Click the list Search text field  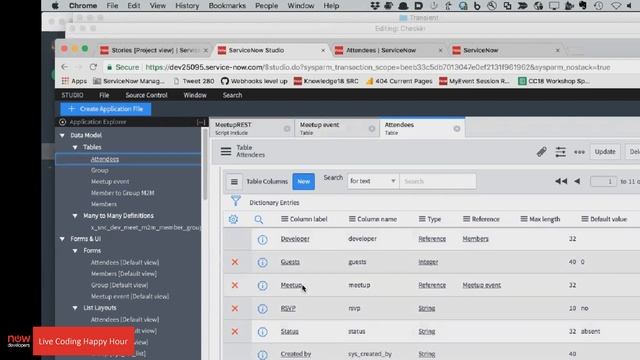438,181
